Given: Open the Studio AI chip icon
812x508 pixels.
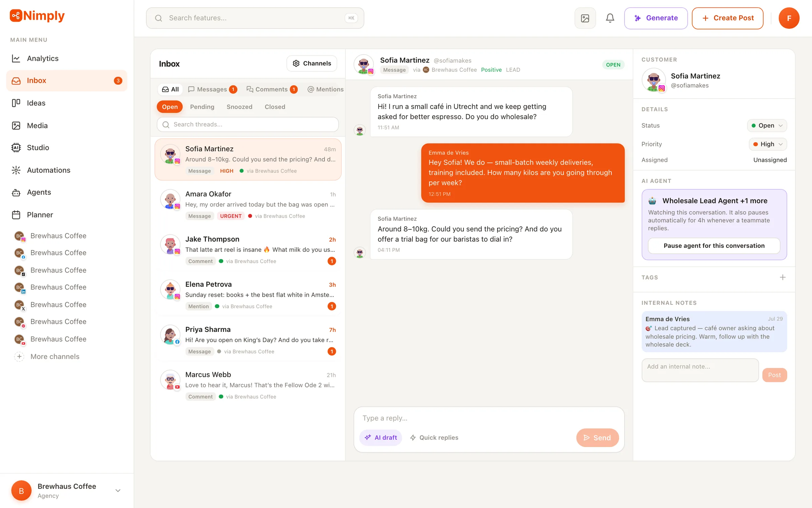Looking at the screenshot, I should point(16,148).
